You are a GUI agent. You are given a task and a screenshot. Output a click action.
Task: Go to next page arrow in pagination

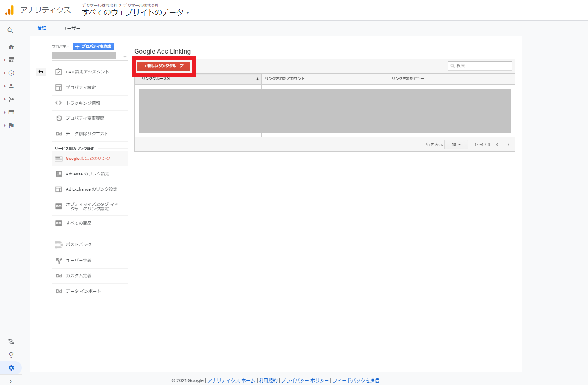[508, 144]
